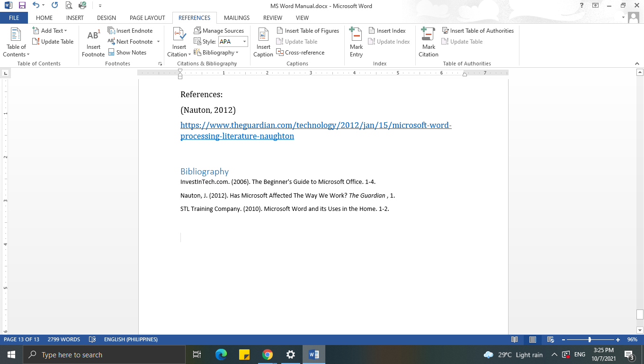Screen dimensions: 644x364
Task: Click the Zoom Out minus button
Action: coord(563,339)
